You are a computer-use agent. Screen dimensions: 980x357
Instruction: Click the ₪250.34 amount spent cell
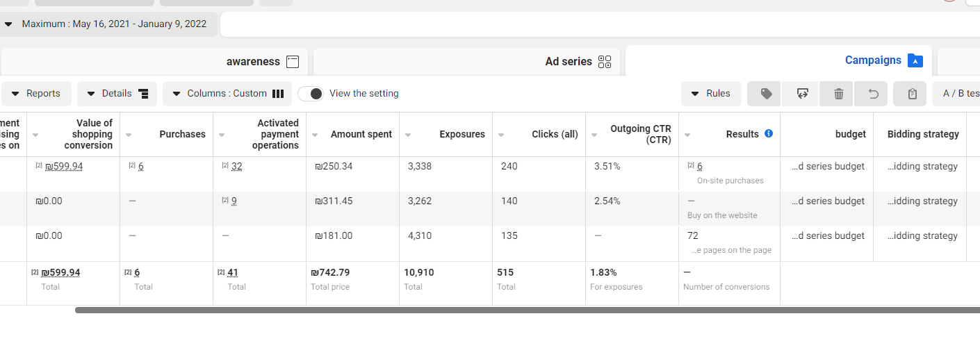[334, 167]
